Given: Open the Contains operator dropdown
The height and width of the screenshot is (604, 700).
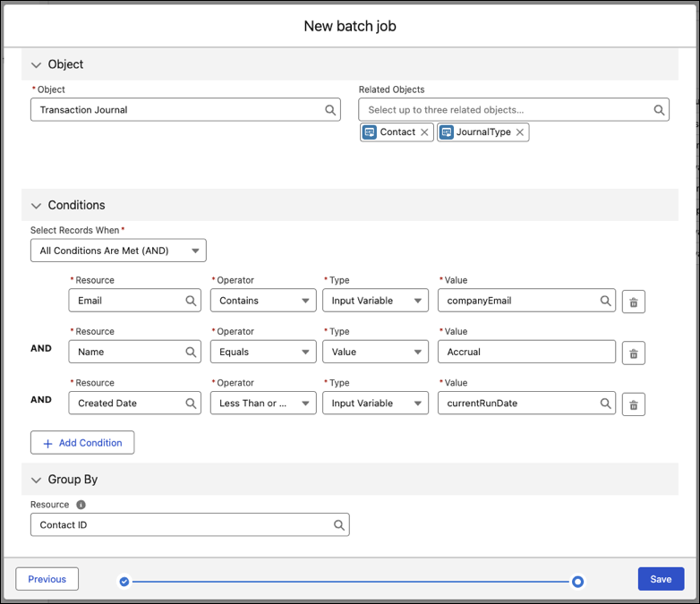Looking at the screenshot, I should pos(263,301).
